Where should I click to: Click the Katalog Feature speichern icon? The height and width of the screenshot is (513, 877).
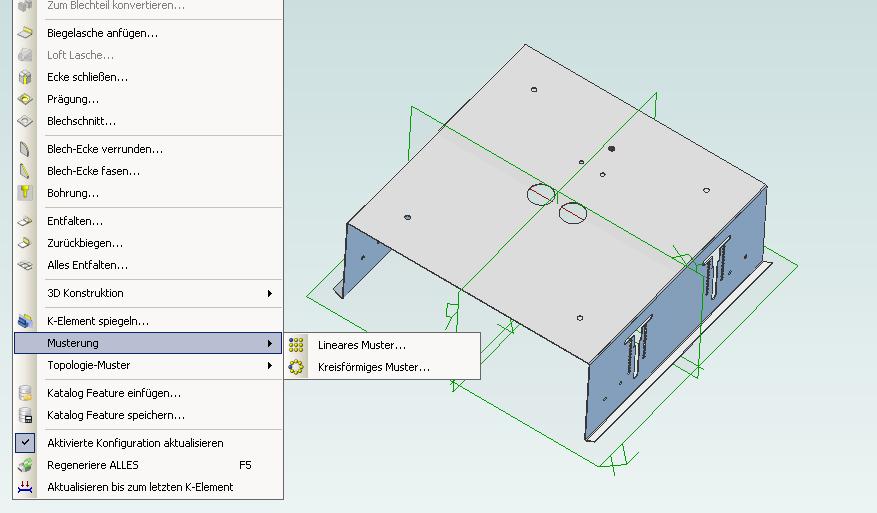click(25, 415)
